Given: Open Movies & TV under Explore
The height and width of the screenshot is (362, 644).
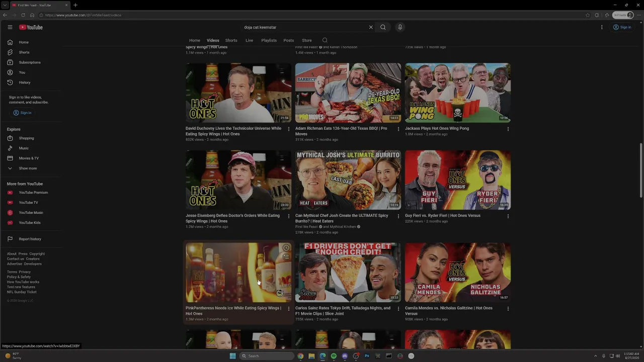Looking at the screenshot, I should (x=31, y=158).
